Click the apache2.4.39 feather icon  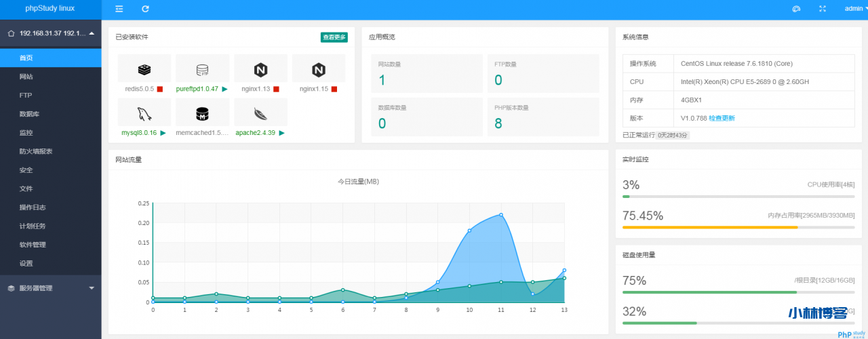tap(260, 113)
